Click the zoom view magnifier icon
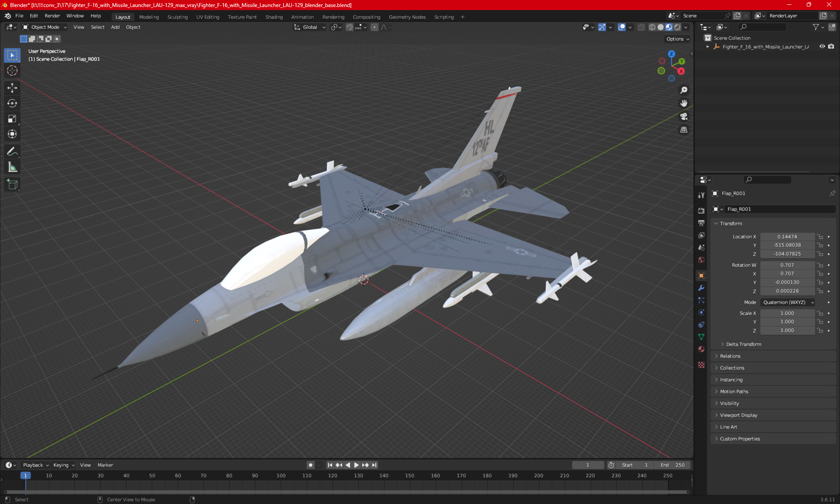Screen dimensions: 840x504 684,90
